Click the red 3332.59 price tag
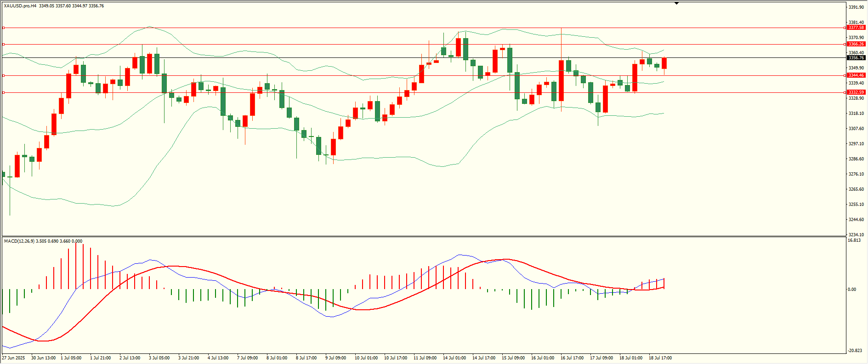This screenshot has width=868, height=364. click(x=856, y=92)
